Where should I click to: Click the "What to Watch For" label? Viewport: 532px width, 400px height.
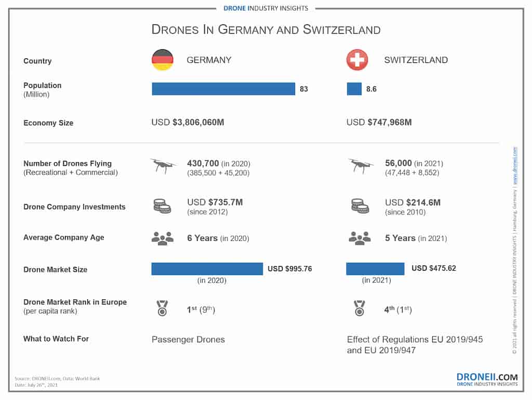(x=56, y=339)
